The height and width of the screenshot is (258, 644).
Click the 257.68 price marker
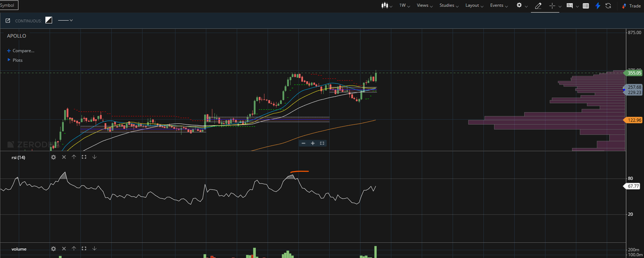(x=634, y=87)
